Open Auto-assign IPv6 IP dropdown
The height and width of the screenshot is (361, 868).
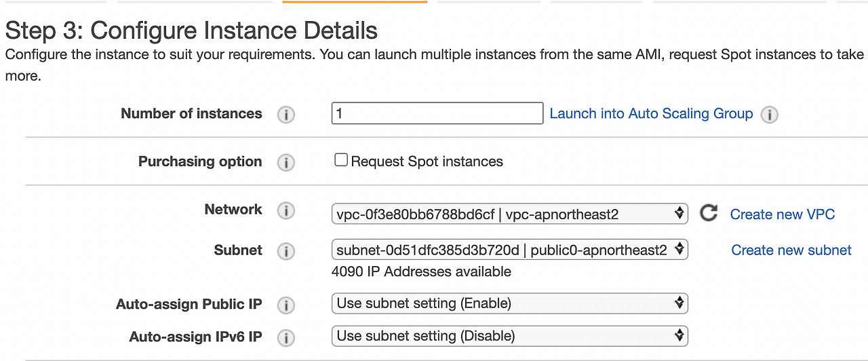[510, 335]
